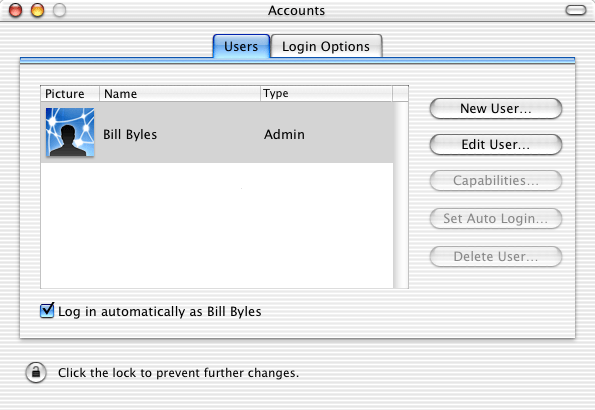Click the dimmed Delete User button
The height and width of the screenshot is (410, 595).
(496, 257)
